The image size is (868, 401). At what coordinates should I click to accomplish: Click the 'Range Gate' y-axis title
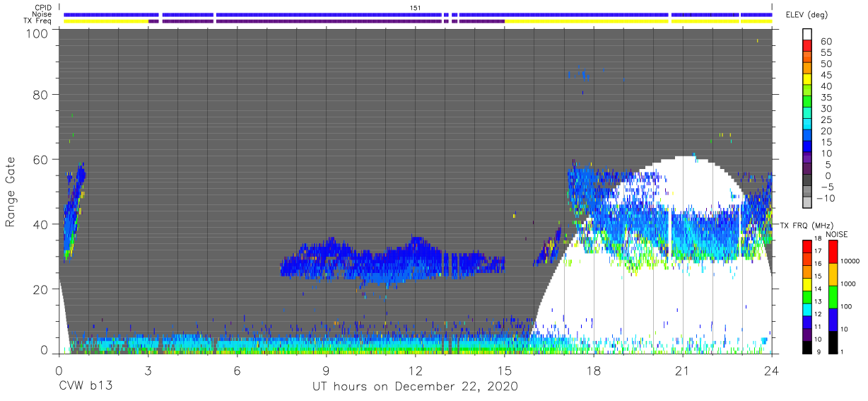tap(11, 192)
